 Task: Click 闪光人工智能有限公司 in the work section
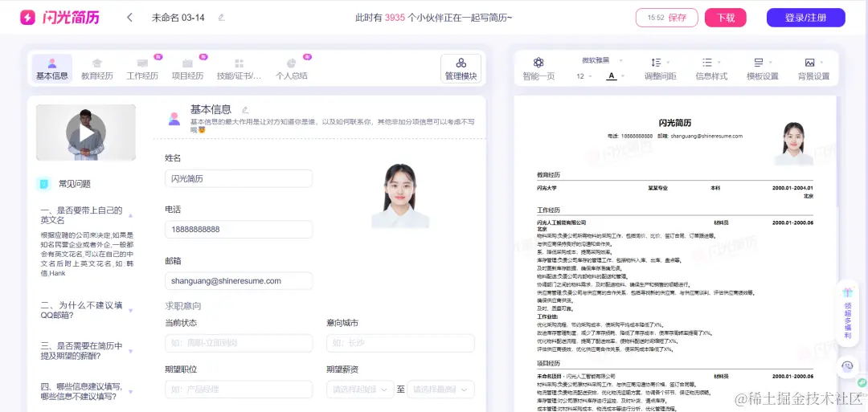pos(561,222)
